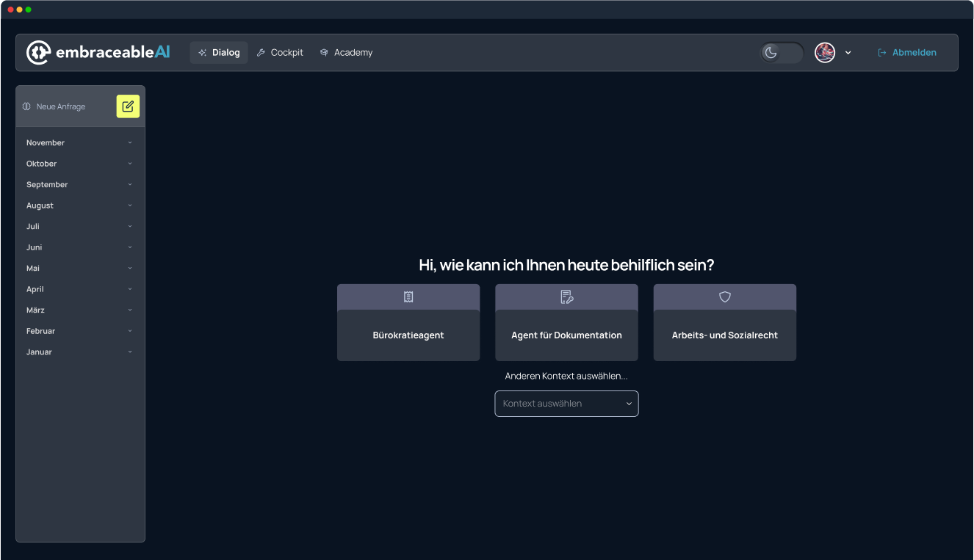Select the Arbeits- und Sozialrecht card
Viewport: 974px width, 560px height.
click(725, 322)
